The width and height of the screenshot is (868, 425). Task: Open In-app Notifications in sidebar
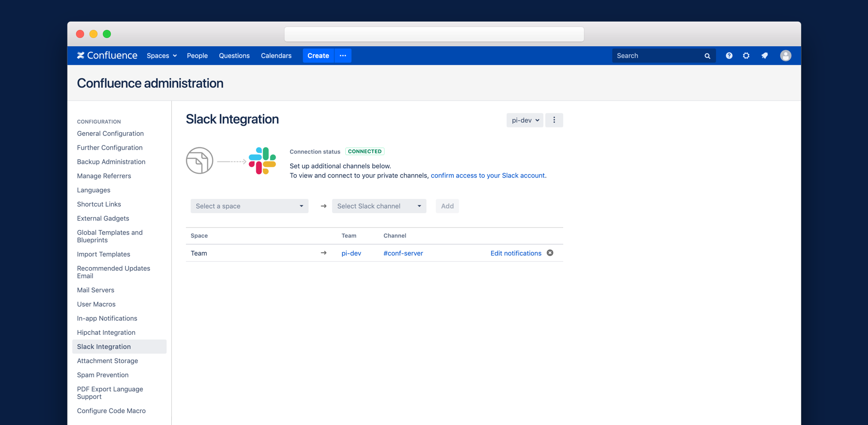[x=107, y=318]
